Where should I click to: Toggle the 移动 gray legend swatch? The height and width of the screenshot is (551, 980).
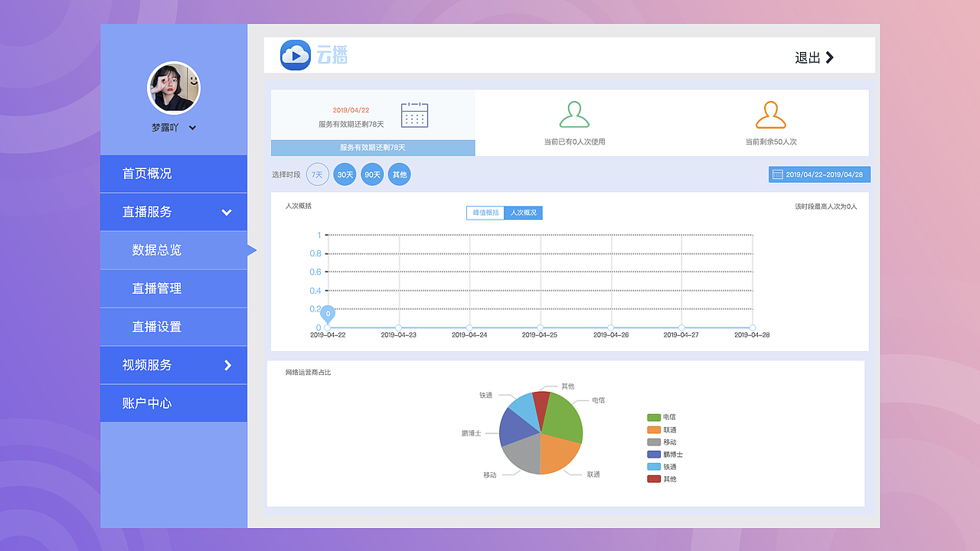click(654, 442)
